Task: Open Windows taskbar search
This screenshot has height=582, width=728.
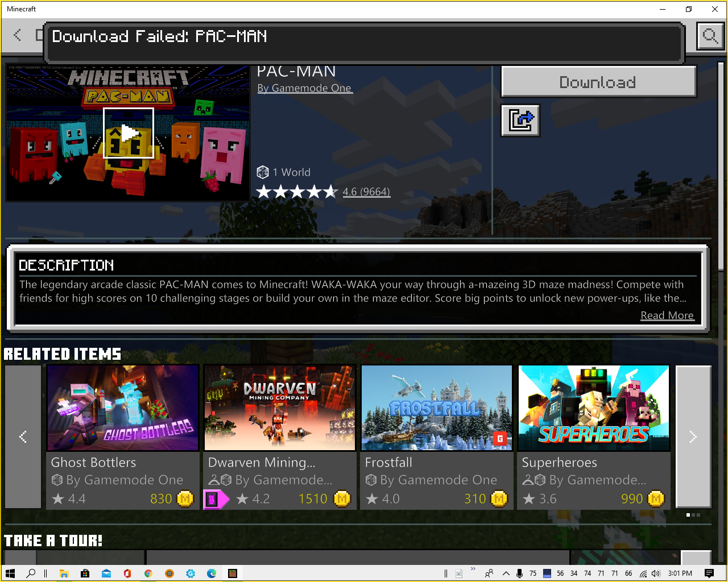Action: [31, 573]
